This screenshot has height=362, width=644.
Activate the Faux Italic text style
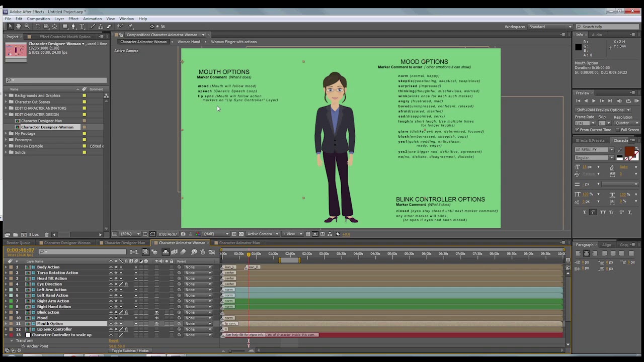[x=593, y=212]
